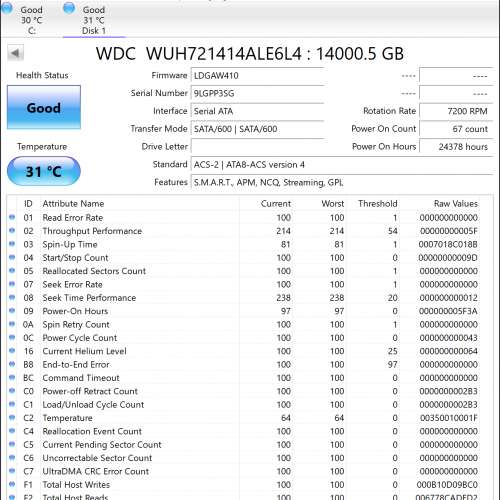
Task: Click the status dot for Load/Unload Cycle Count
Action: point(12,404)
